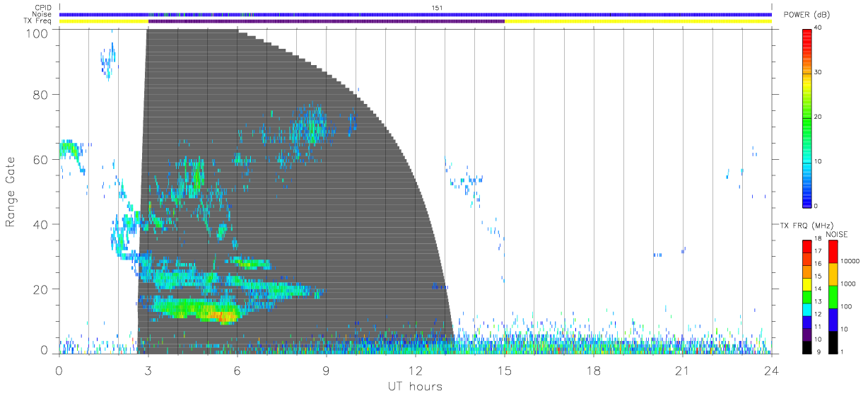Click the 13 MHz frequency label
The width and height of the screenshot is (868, 401).
click(817, 301)
